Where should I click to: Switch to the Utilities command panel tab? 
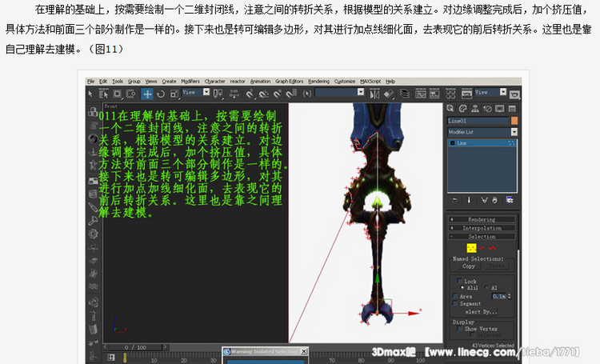pyautogui.click(x=512, y=109)
